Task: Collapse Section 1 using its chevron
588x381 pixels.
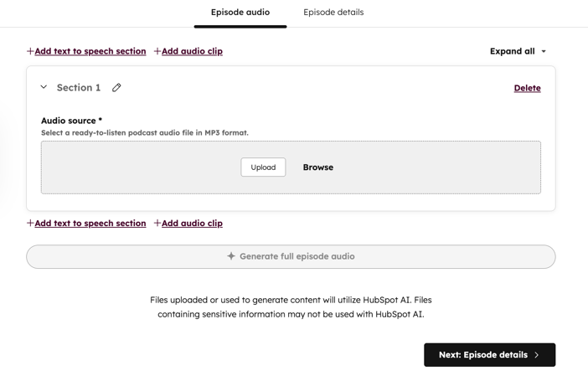Action: 44,87
